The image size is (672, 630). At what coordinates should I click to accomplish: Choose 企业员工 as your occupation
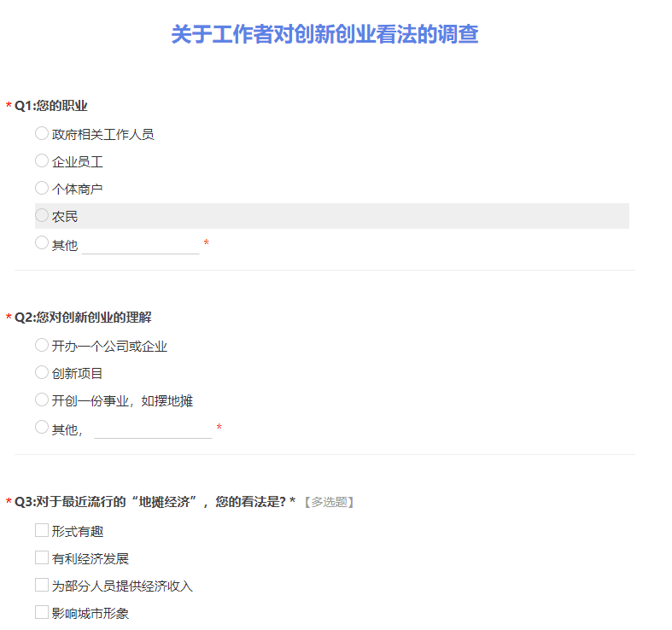point(42,160)
